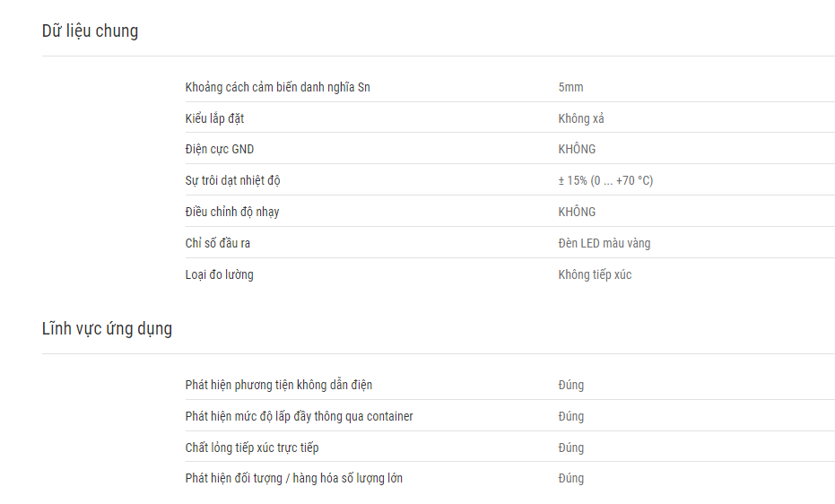Select the 'Kiểu lắp đặt' row label
Viewport: 835px width, 504px height.
214,118
